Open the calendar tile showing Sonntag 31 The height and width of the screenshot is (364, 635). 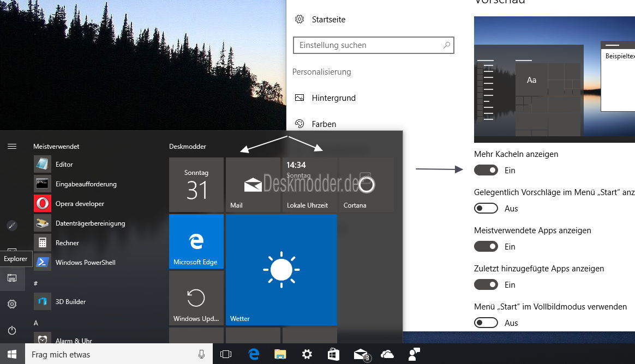[196, 185]
